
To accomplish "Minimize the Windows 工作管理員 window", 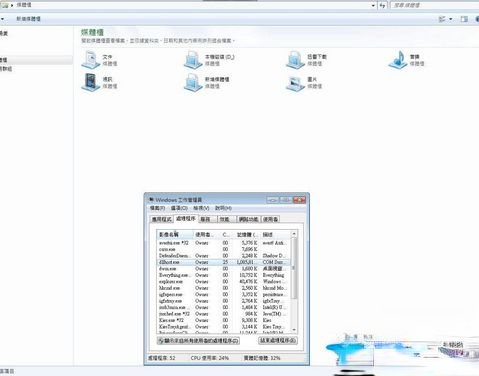I will (x=273, y=200).
